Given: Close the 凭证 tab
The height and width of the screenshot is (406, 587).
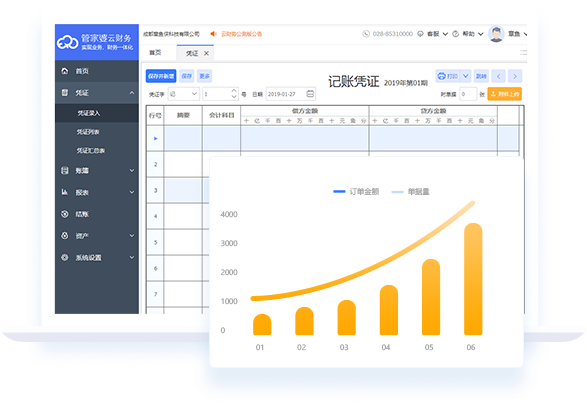Looking at the screenshot, I should tap(206, 54).
